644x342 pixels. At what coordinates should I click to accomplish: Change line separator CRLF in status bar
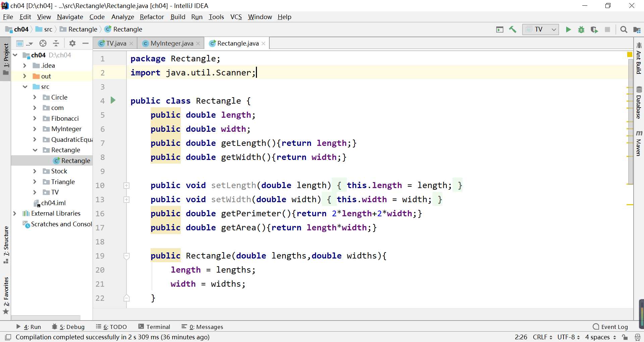tap(542, 337)
